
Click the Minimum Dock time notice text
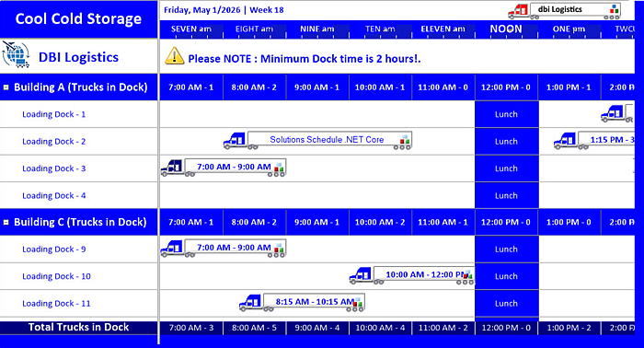[x=305, y=59]
